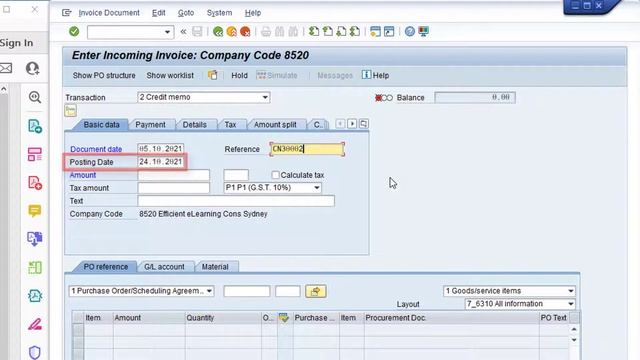This screenshot has height=360, width=640.
Task: Click the Create new session icon
Action: click(x=375, y=31)
